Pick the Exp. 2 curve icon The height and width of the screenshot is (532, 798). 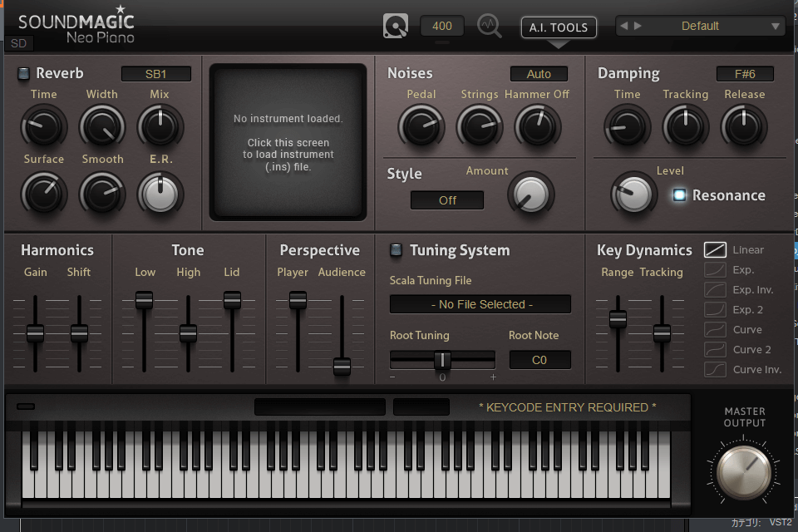(x=715, y=309)
